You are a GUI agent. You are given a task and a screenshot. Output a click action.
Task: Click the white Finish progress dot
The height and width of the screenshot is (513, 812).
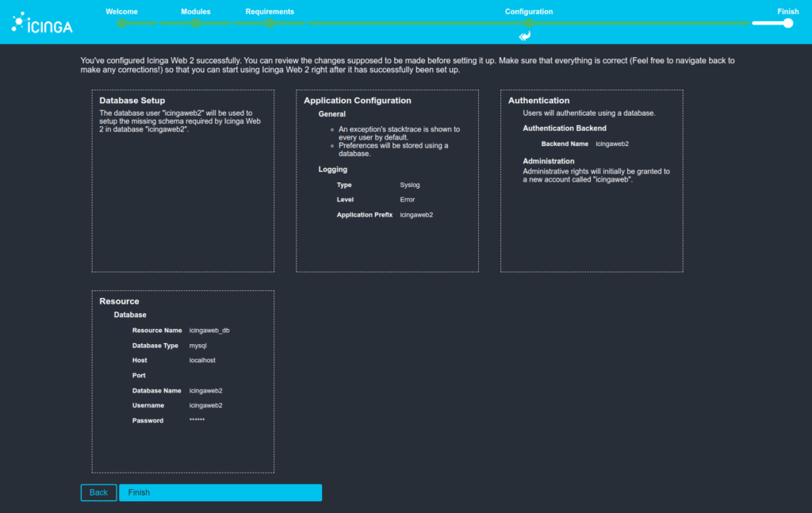[x=788, y=23]
